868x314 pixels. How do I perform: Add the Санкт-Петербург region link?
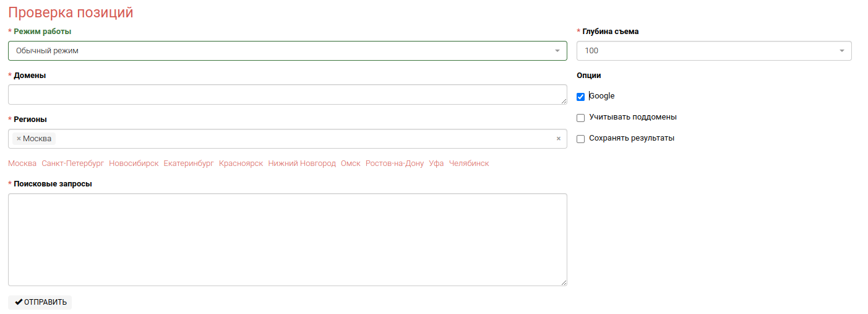[72, 164]
